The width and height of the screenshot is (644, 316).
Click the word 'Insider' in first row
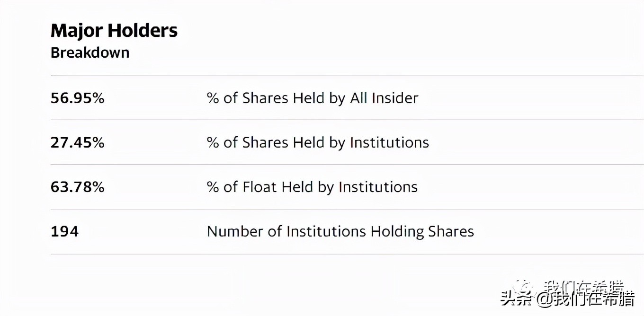pos(394,98)
